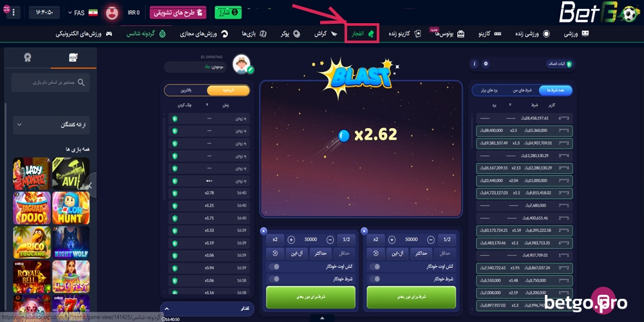The image size is (644, 322).
Task: Click the edit pencil badge on player avatar
Action: pos(250,70)
